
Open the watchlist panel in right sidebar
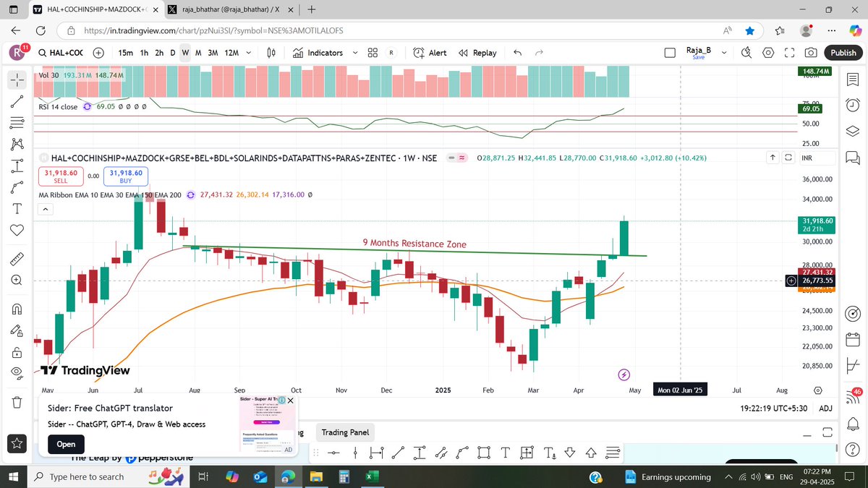point(852,81)
